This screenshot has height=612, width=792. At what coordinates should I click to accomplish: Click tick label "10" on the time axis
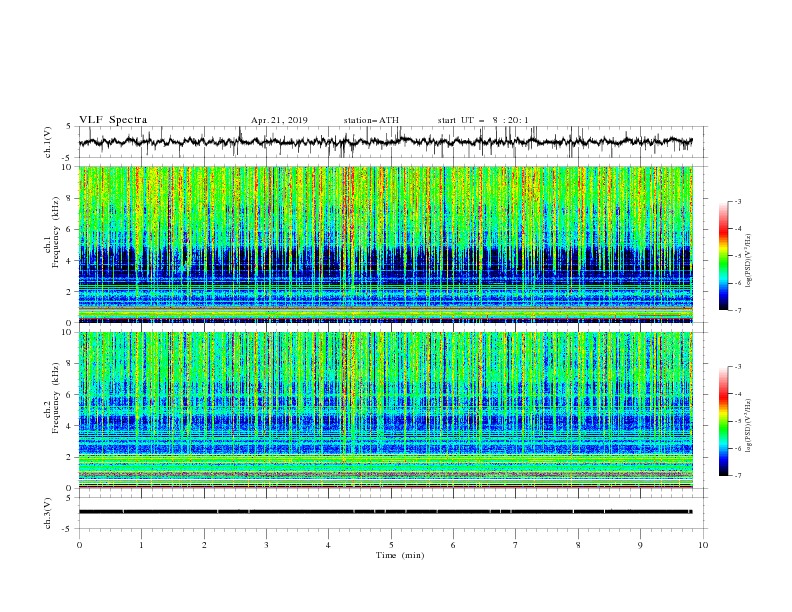(703, 545)
